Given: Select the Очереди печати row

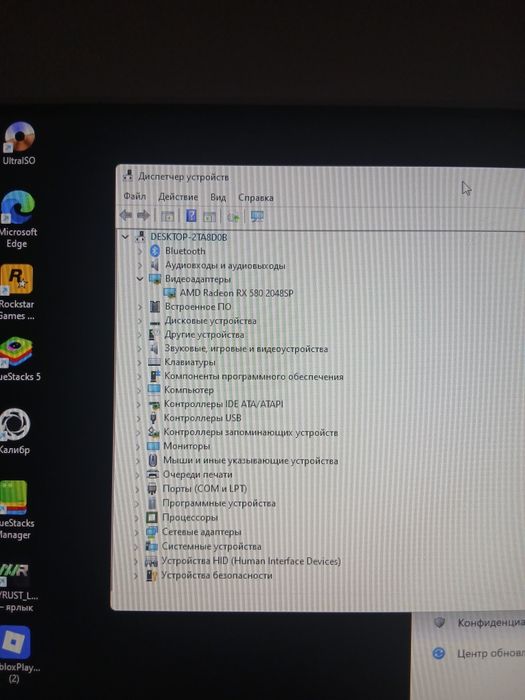Looking at the screenshot, I should pyautogui.click(x=197, y=475).
